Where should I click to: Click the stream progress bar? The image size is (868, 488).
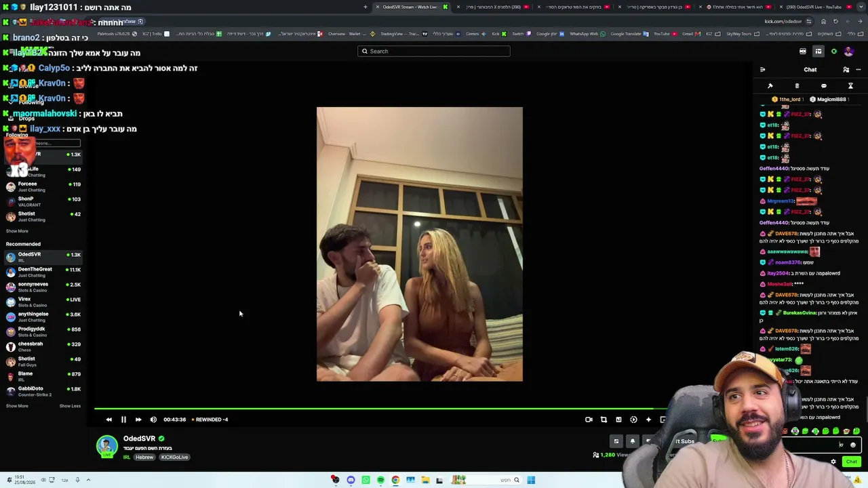380,409
